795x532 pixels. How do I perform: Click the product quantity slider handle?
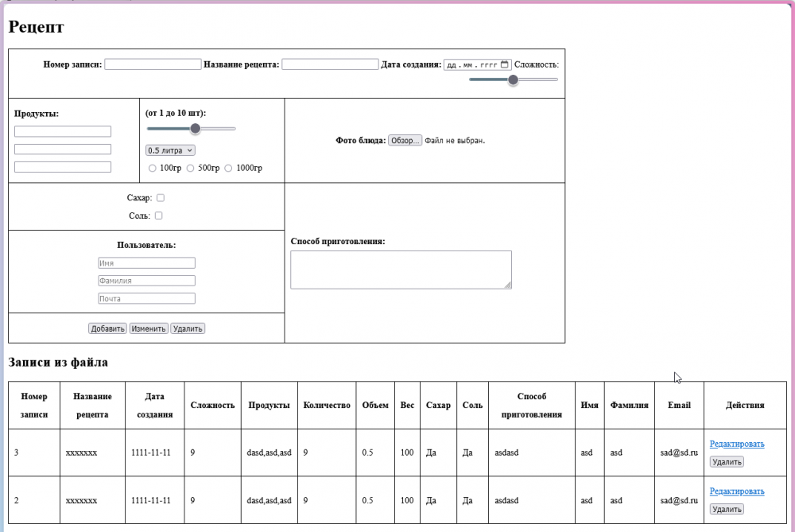196,129
